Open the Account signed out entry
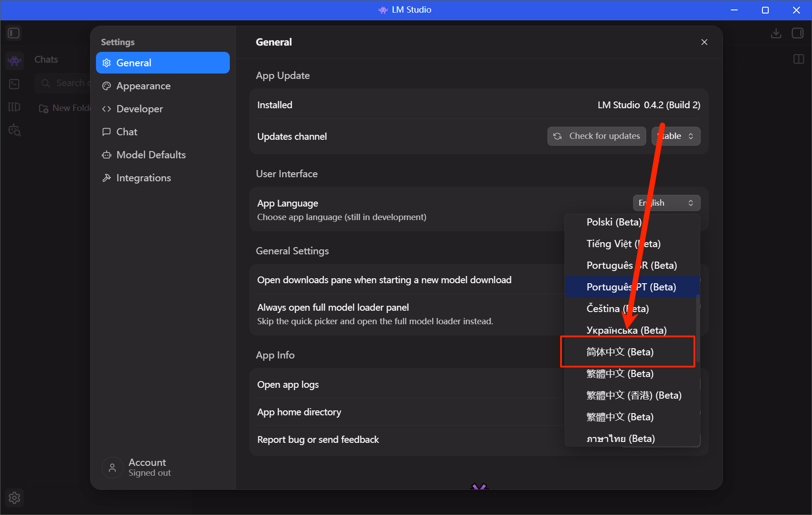Image resolution: width=812 pixels, height=515 pixels. (x=137, y=467)
